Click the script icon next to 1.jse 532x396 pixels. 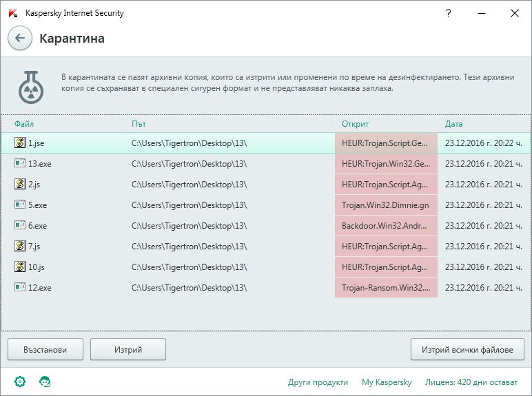[20, 143]
